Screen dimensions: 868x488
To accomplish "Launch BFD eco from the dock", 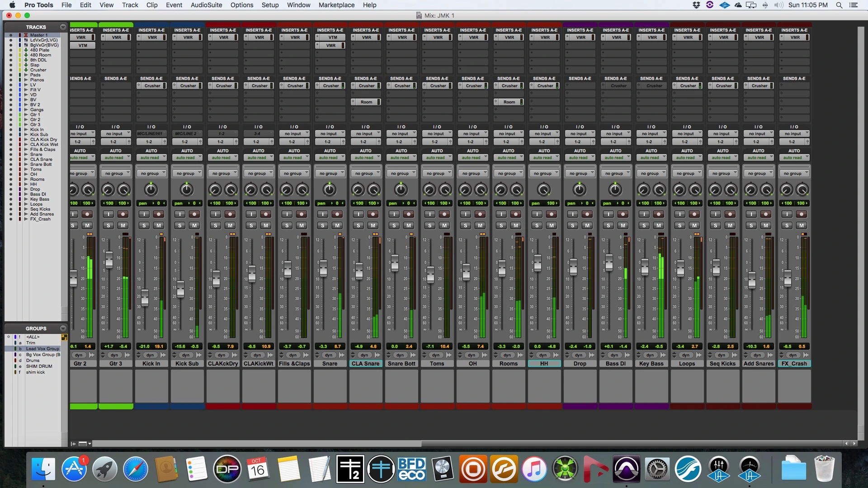I will [x=411, y=469].
